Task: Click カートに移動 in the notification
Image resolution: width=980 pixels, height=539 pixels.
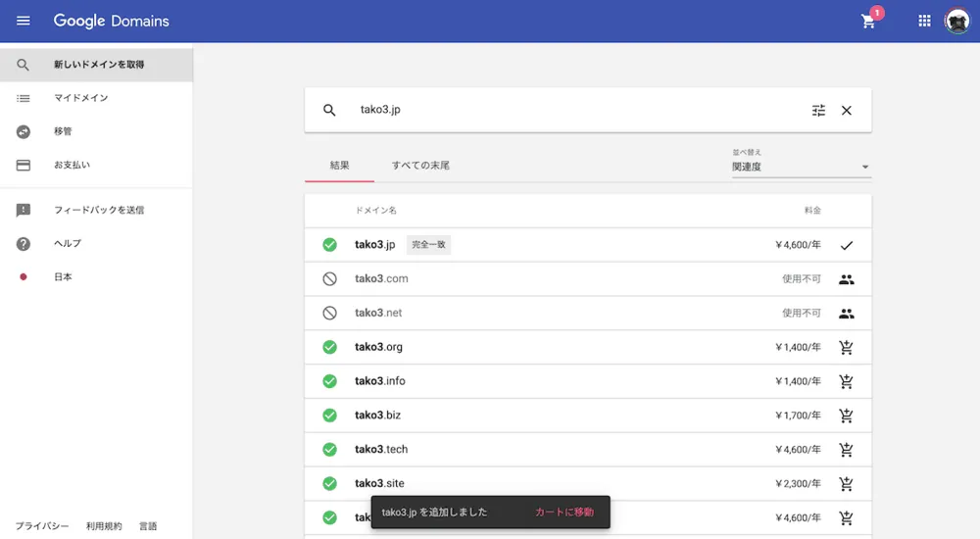Action: pos(563,512)
